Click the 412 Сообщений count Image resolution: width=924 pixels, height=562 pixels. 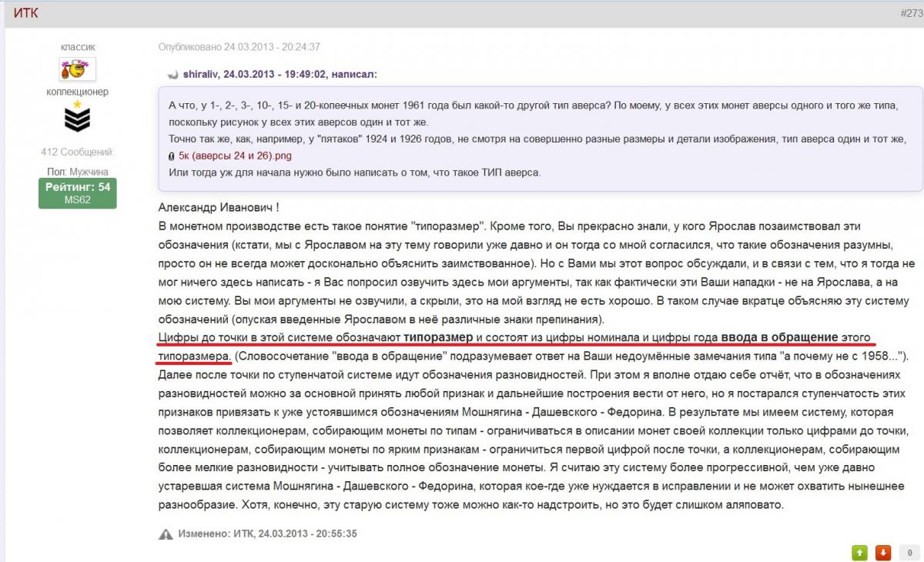click(x=77, y=152)
